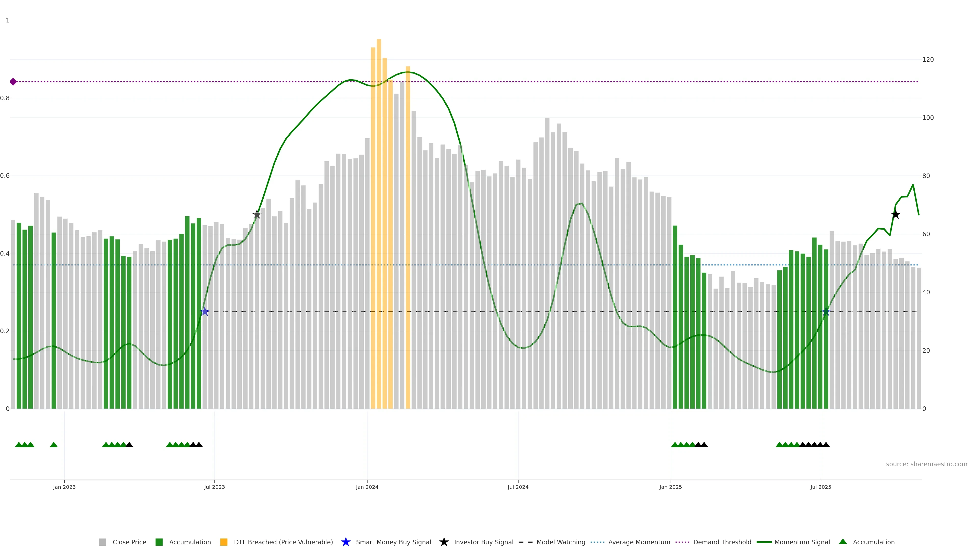Viewport: 980px width, 551px height.
Task: Click the green Accumulation square in the legend
Action: [x=159, y=542]
